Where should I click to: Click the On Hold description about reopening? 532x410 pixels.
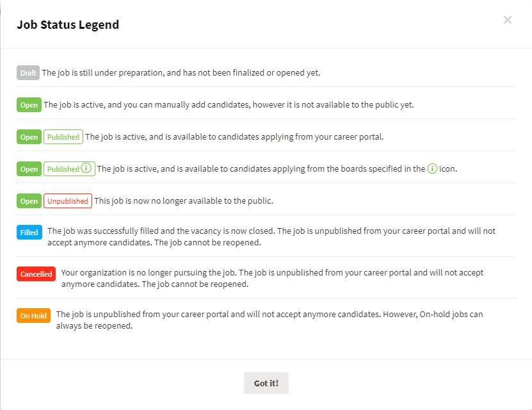tap(270, 320)
